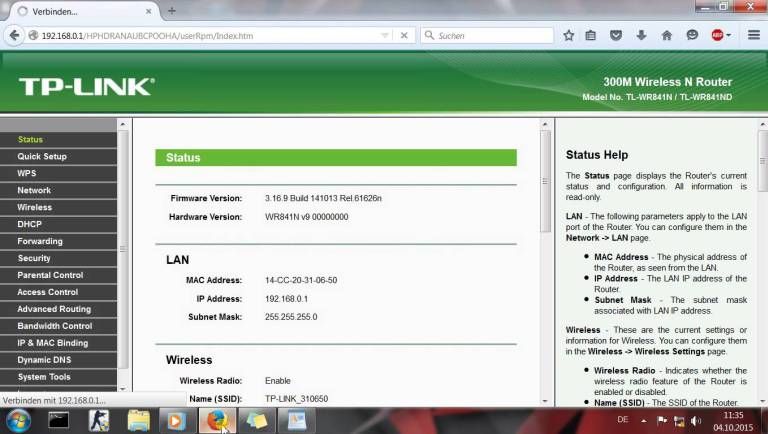Open the Windows Start button
The height and width of the screenshot is (434, 768).
[x=18, y=421]
